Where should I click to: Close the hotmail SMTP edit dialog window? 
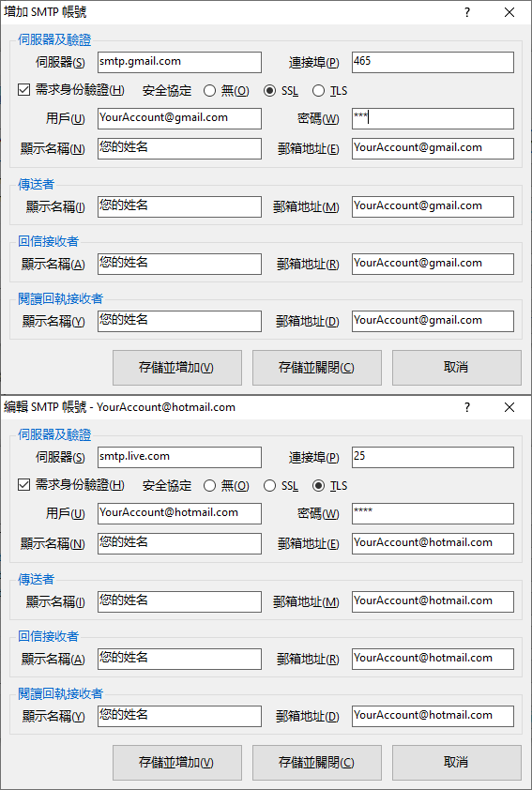[509, 407]
